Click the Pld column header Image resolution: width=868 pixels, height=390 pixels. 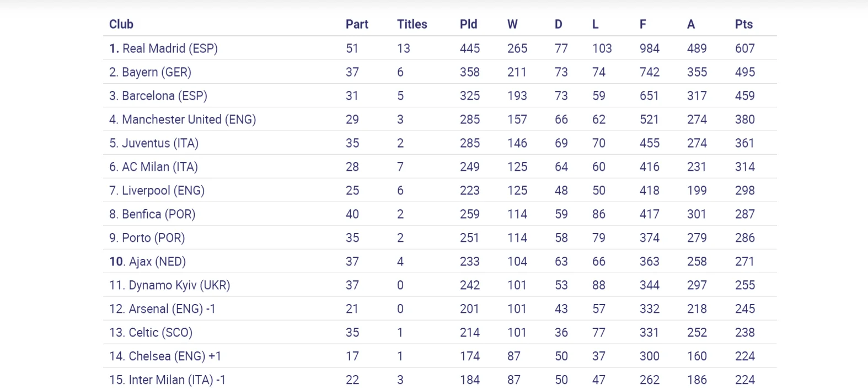pos(468,24)
